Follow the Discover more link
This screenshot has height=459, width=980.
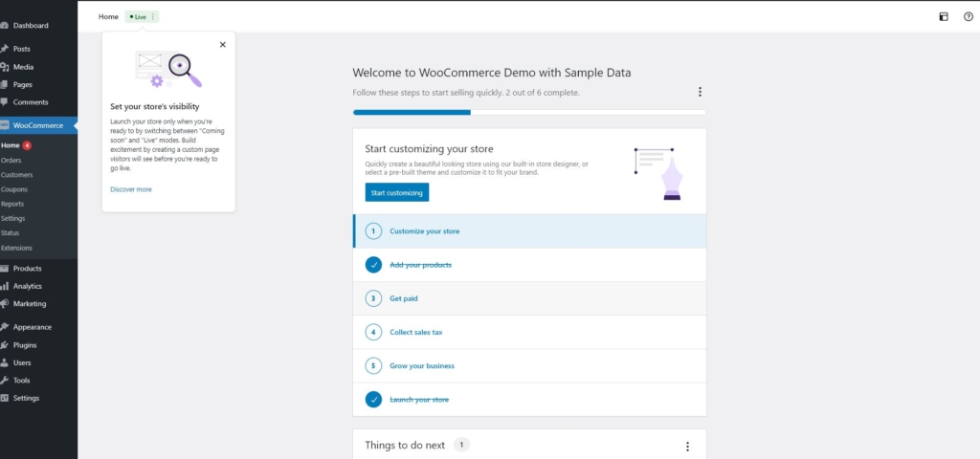click(130, 189)
